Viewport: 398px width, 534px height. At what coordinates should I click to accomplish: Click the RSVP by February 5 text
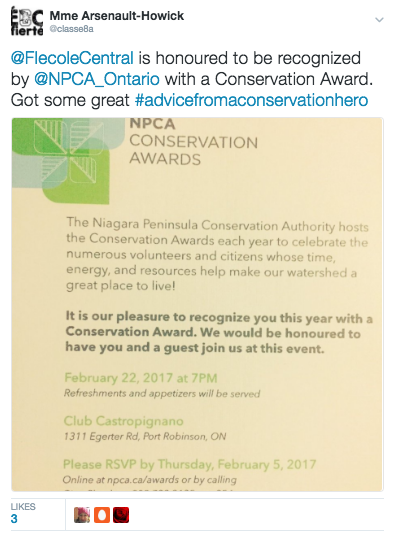click(190, 464)
